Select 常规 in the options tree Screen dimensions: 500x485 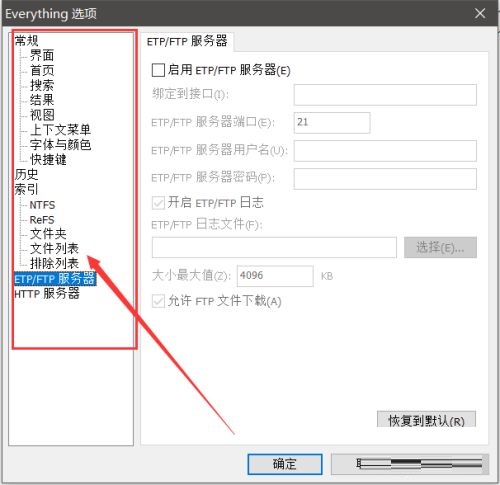coord(26,40)
